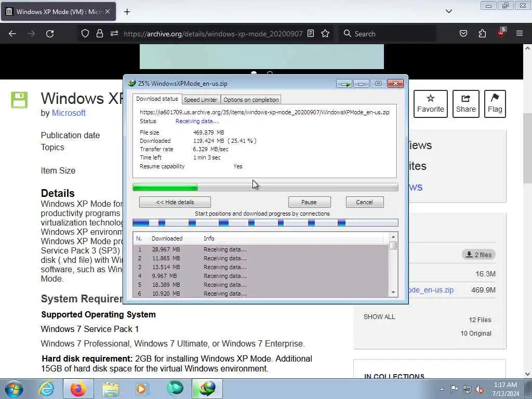Click the green-blue globe app in taskbar
The width and height of the screenshot is (532, 399).
pyautogui.click(x=175, y=389)
